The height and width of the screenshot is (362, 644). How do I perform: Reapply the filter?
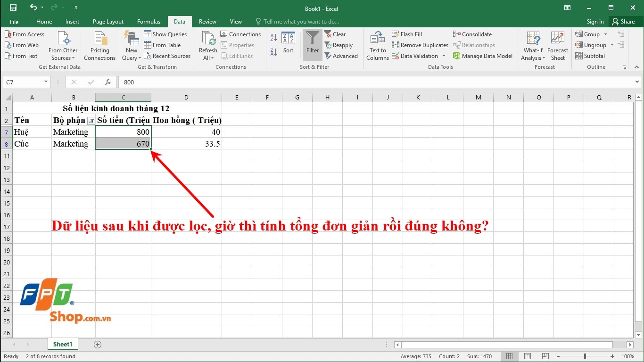(339, 45)
